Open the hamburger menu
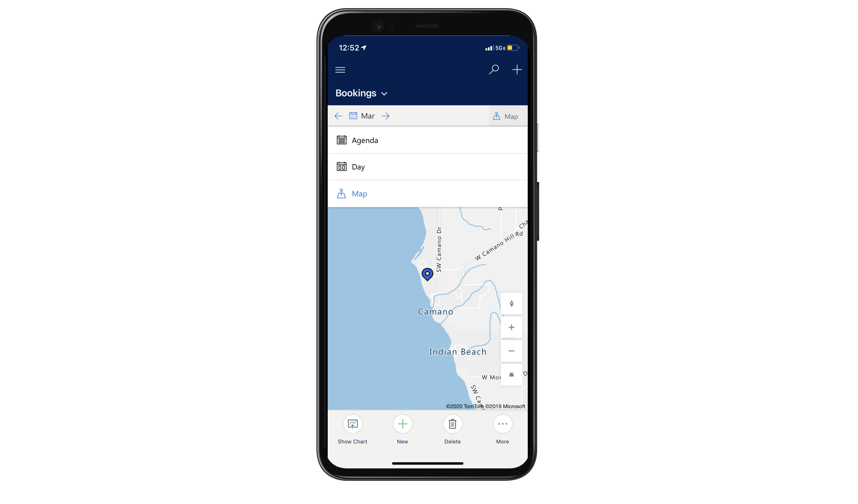858x504 pixels. point(340,70)
